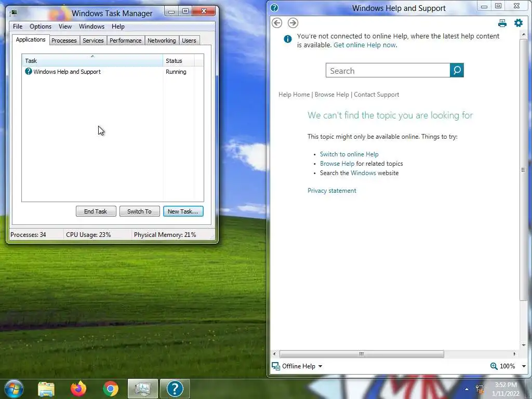
Task: Click the End Task button
Action: pos(96,211)
